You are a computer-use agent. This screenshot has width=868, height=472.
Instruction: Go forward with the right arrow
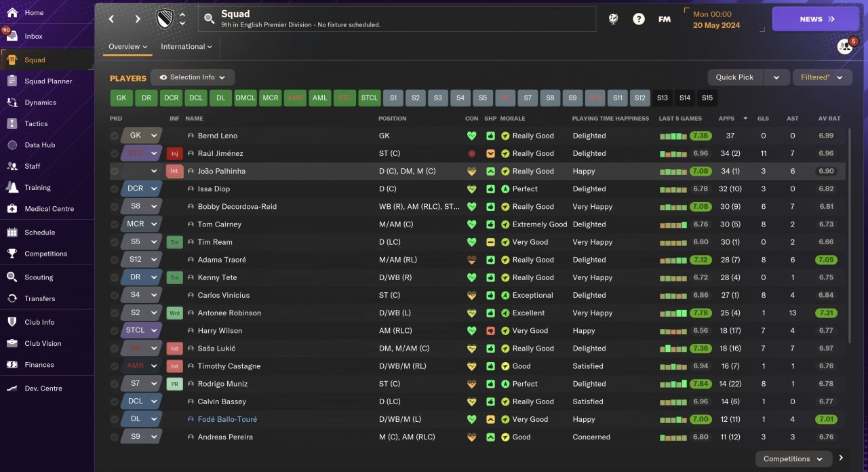[x=138, y=19]
